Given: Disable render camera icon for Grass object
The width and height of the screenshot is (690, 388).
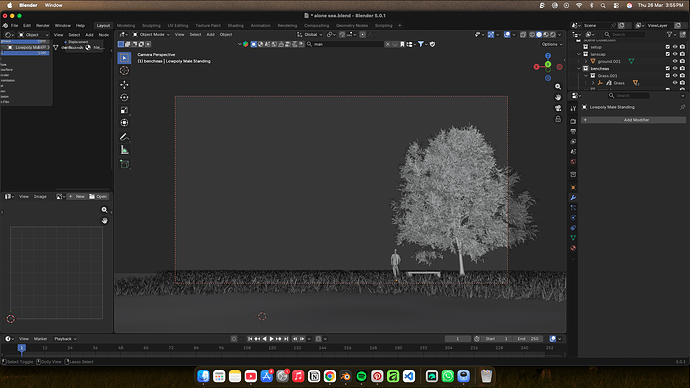Looking at the screenshot, I should click(x=683, y=83).
